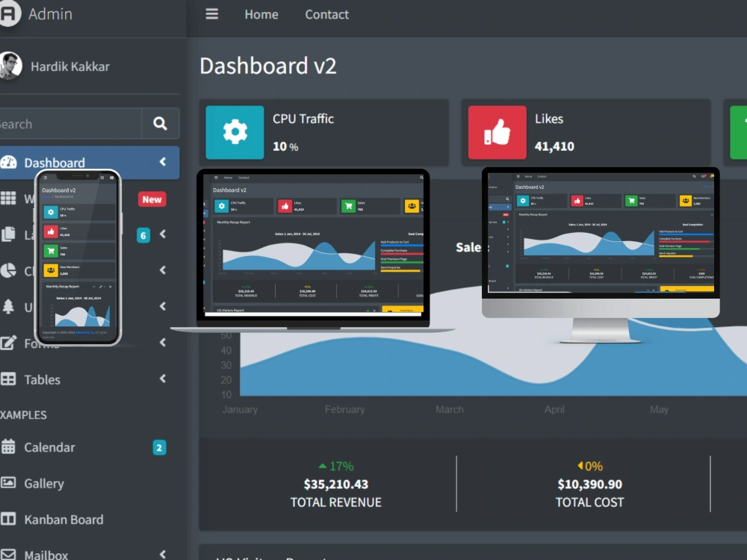
Task: Click the 10 % CPU value
Action: pos(285,146)
